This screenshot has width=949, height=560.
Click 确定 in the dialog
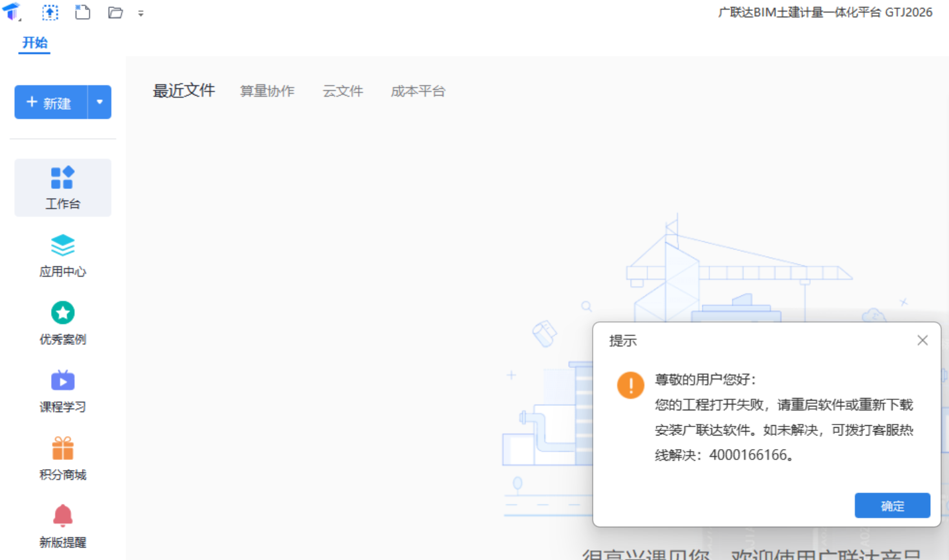[x=892, y=506]
